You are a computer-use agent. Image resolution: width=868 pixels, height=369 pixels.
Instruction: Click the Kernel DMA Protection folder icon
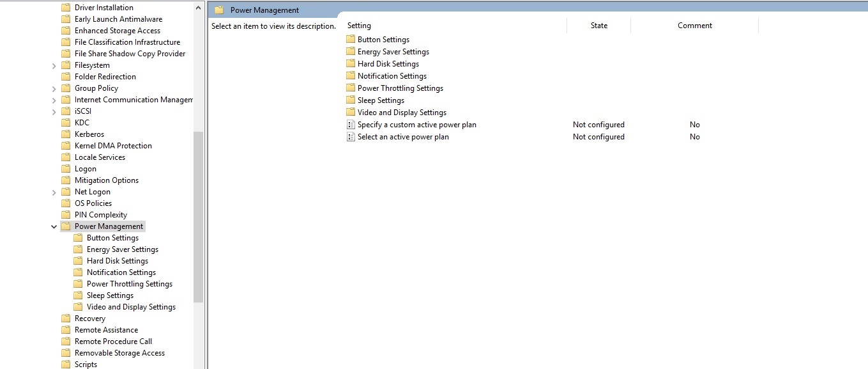[x=66, y=146]
